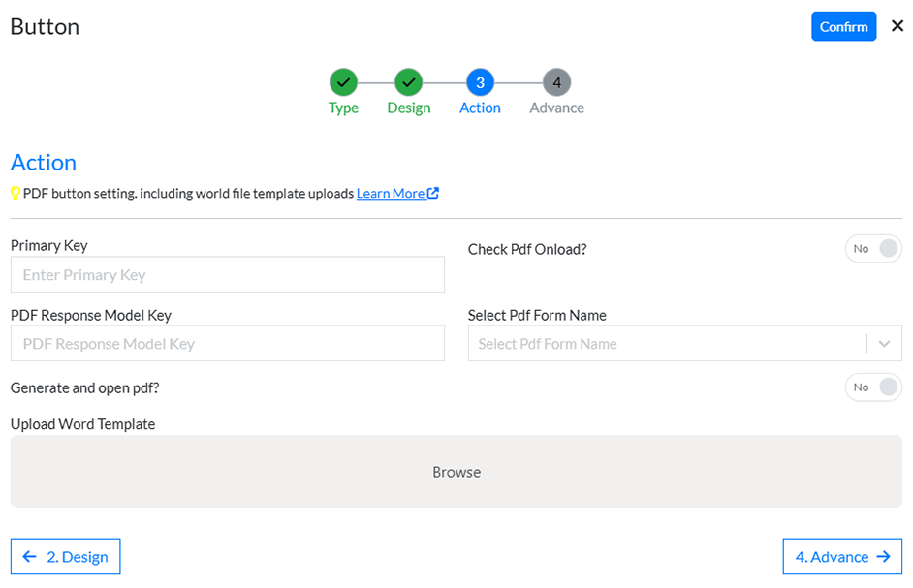Image resolution: width=913 pixels, height=588 pixels.
Task: Enable Generate and open pdf toggle
Action: pos(873,387)
